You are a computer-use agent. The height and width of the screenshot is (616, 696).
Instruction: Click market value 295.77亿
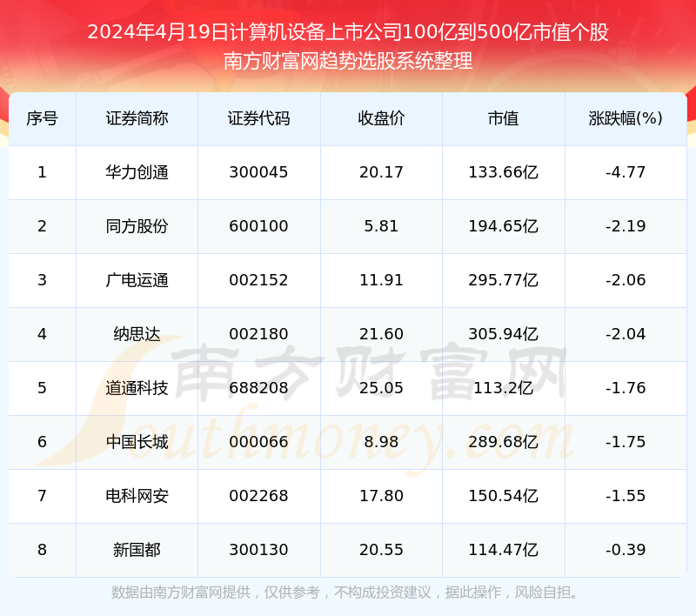[504, 280]
